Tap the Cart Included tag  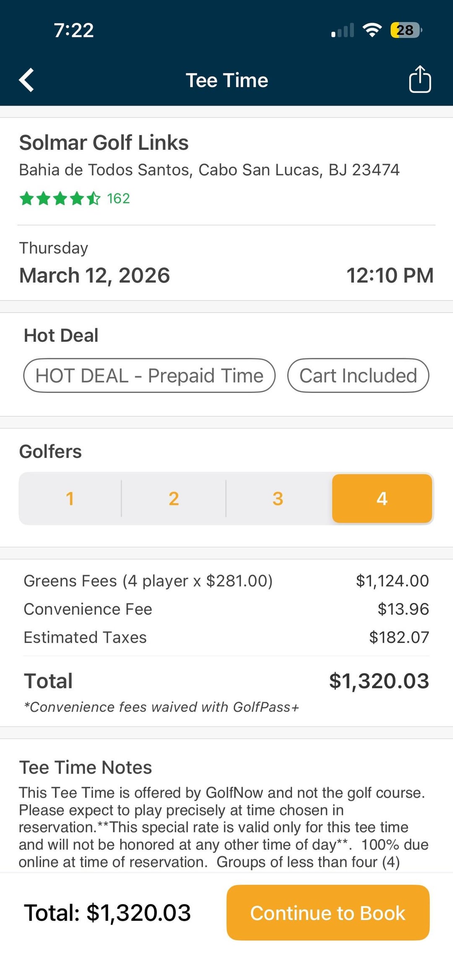pyautogui.click(x=358, y=376)
